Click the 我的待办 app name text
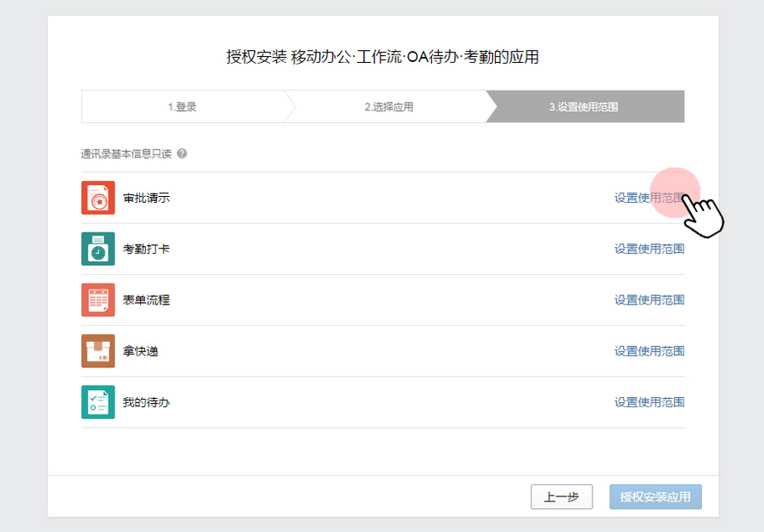 click(146, 401)
